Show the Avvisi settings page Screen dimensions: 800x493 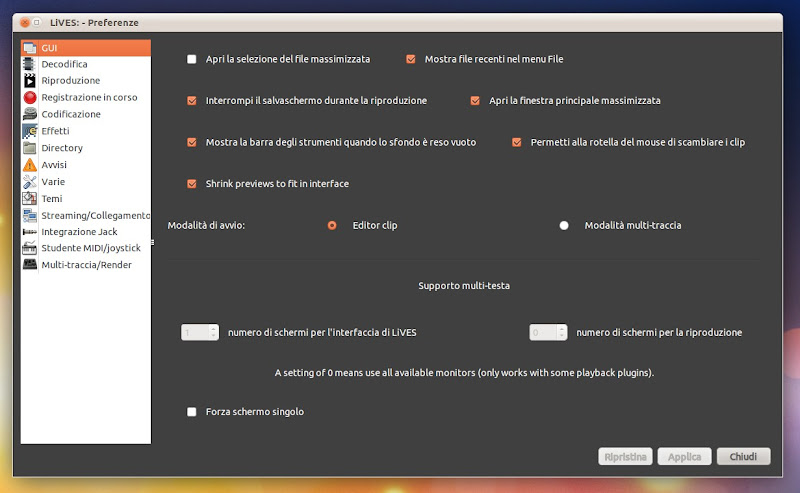(54, 165)
